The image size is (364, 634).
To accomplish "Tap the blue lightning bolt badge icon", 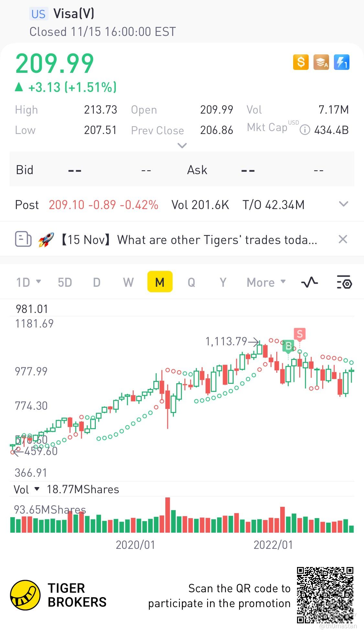I will [x=341, y=62].
